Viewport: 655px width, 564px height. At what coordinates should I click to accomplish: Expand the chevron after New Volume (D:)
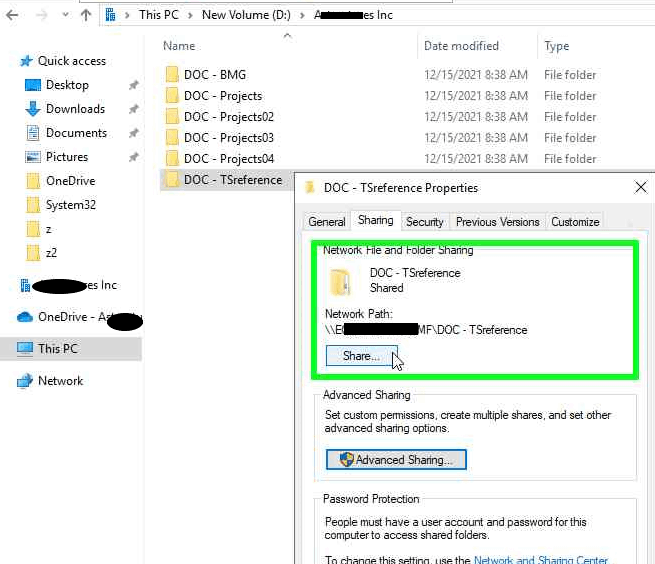coord(302,15)
